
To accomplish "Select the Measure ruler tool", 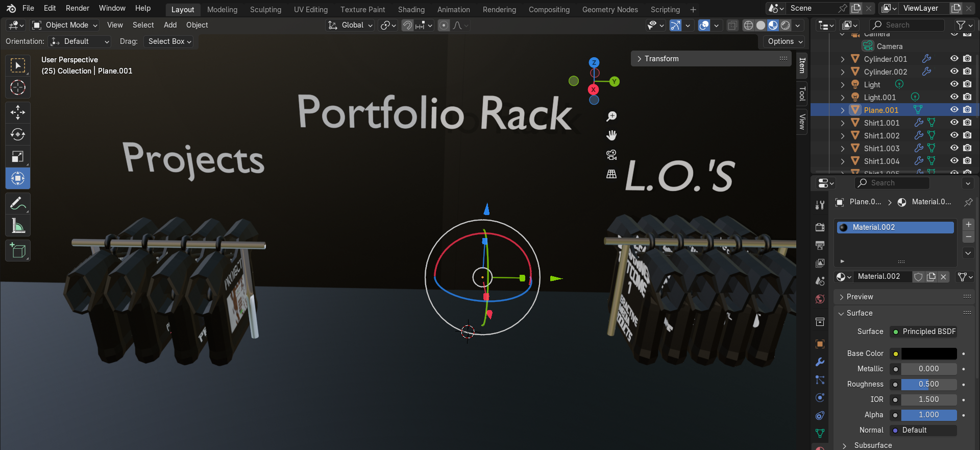I will 18,225.
